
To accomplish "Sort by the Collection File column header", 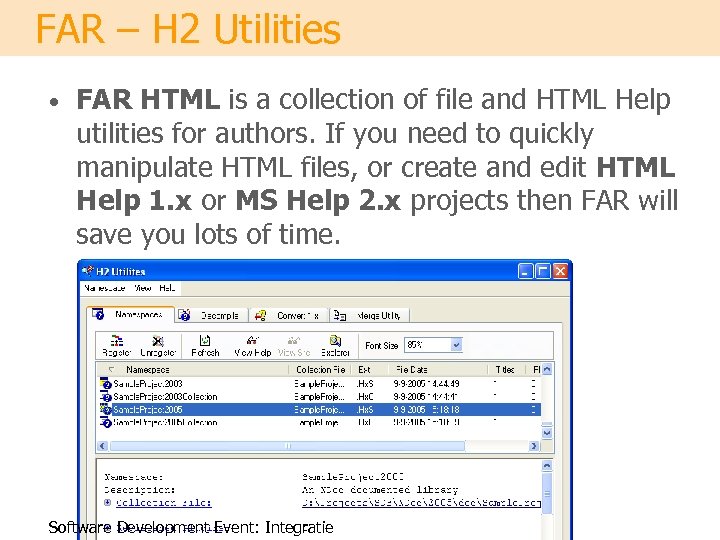I will (x=320, y=370).
